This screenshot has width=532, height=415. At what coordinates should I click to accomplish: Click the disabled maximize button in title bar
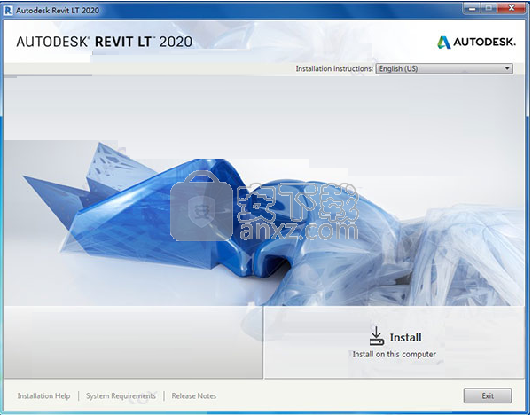[x=489, y=8]
